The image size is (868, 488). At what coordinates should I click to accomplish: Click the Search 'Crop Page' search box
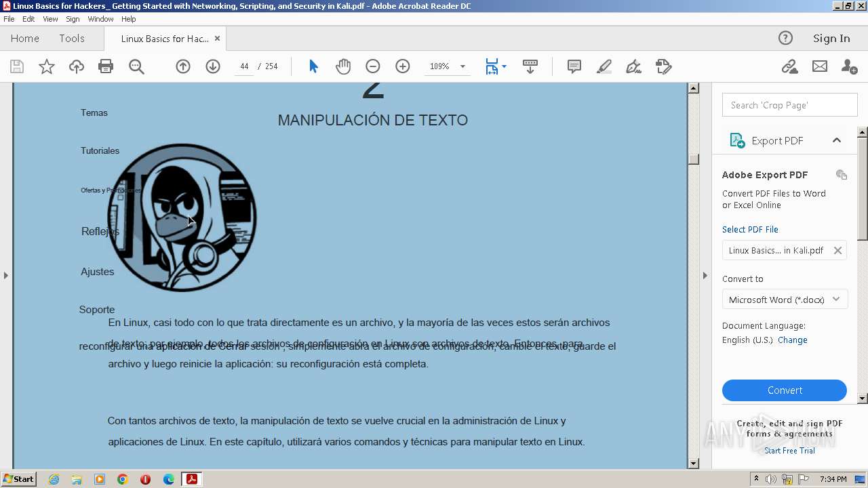(790, 105)
